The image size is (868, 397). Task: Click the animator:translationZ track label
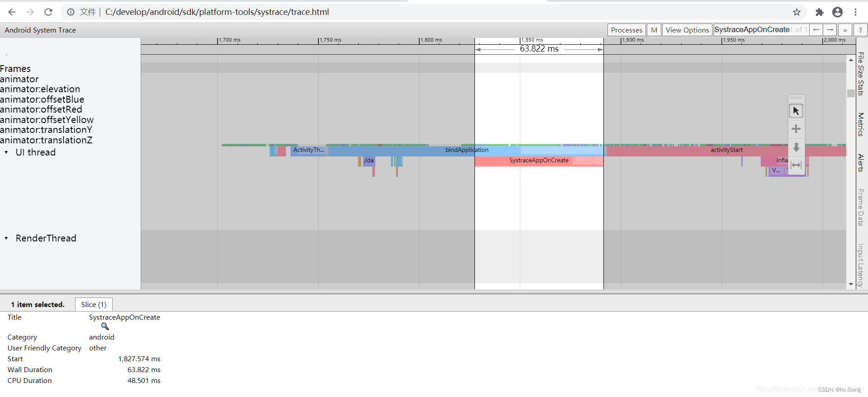[x=46, y=140]
